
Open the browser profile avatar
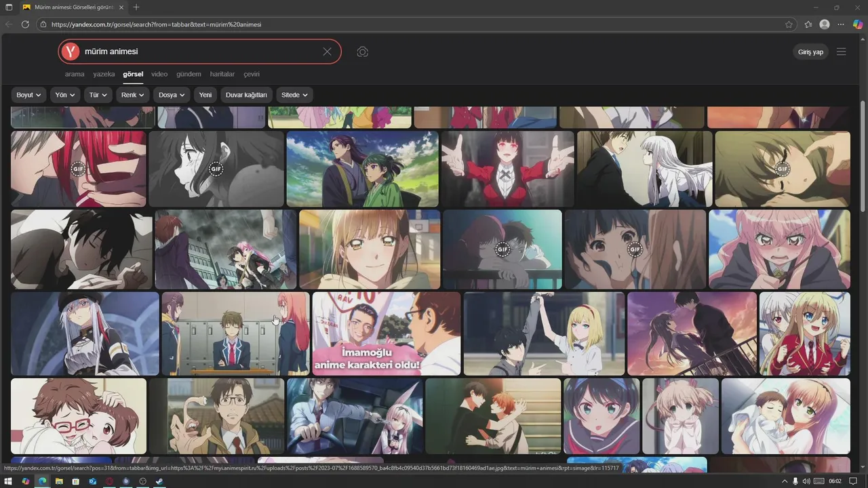pos(825,24)
